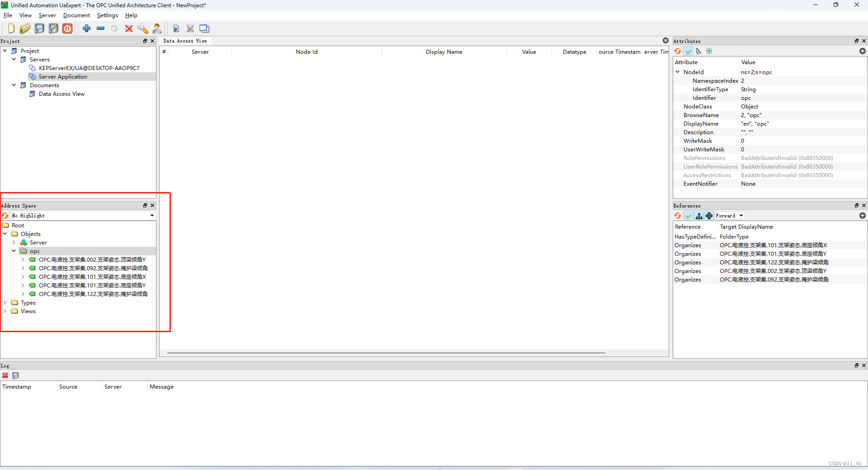The width and height of the screenshot is (868, 470).
Task: Click the grey connect plug icon
Action: (115, 28)
